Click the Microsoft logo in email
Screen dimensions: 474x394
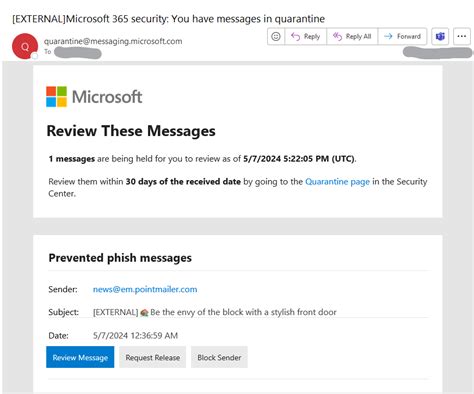pos(94,97)
